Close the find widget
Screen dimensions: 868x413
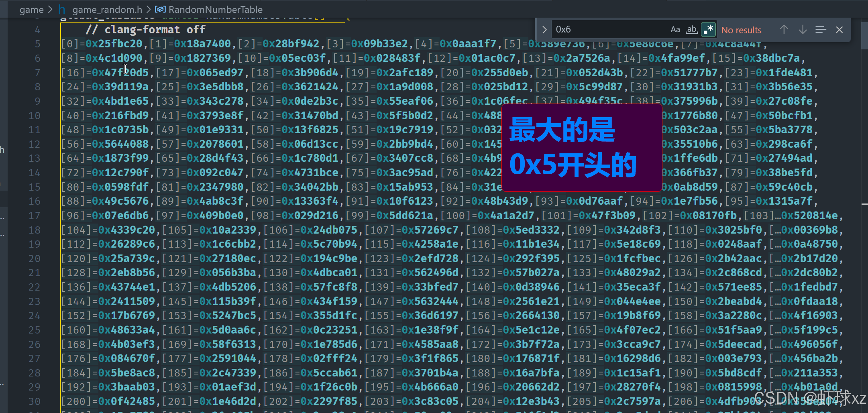coord(839,30)
